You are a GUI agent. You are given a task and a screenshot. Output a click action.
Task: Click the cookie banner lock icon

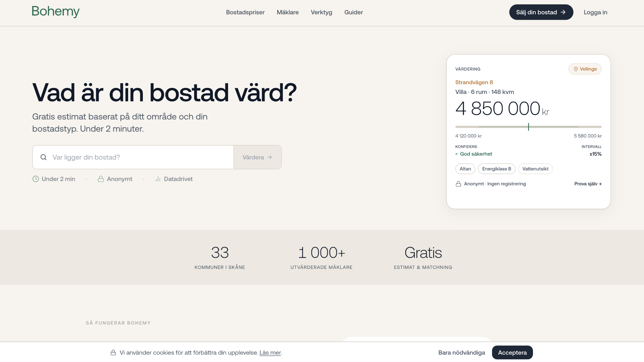coord(113,353)
